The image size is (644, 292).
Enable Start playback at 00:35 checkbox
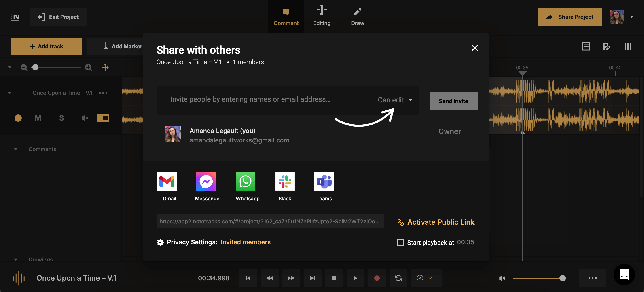click(x=400, y=243)
